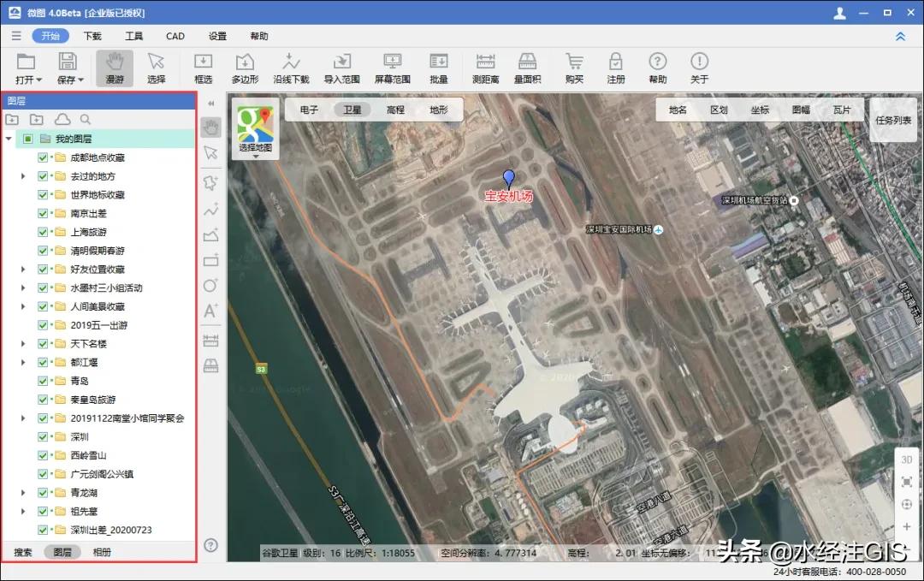Switch to the 高程 elevation map tab

(396, 110)
